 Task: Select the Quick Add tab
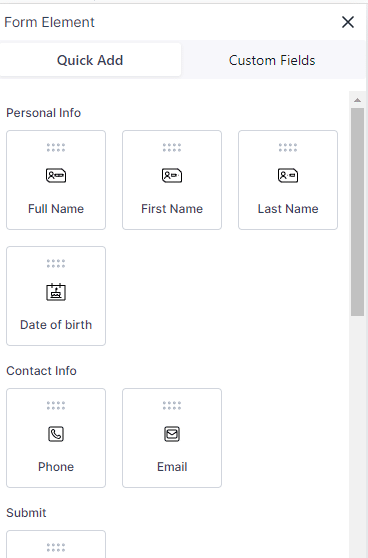[90, 60]
